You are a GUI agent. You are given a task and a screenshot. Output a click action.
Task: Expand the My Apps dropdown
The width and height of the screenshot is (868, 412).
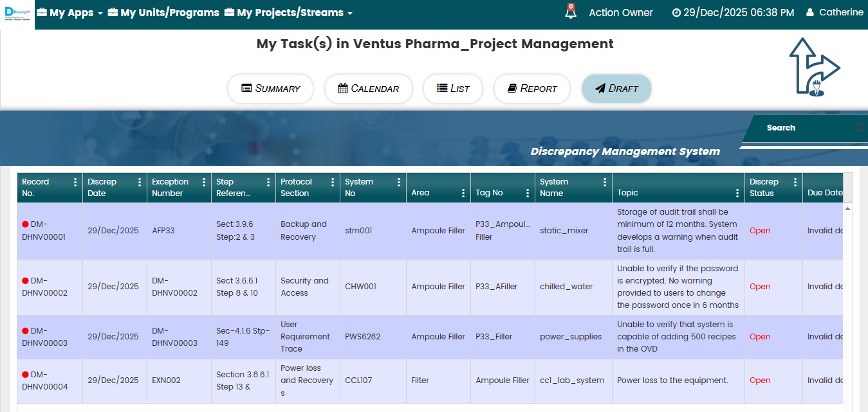70,13
